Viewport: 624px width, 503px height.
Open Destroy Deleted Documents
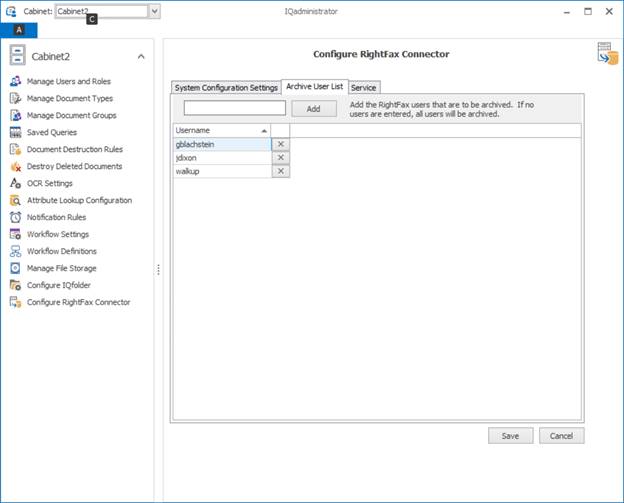coord(74,166)
